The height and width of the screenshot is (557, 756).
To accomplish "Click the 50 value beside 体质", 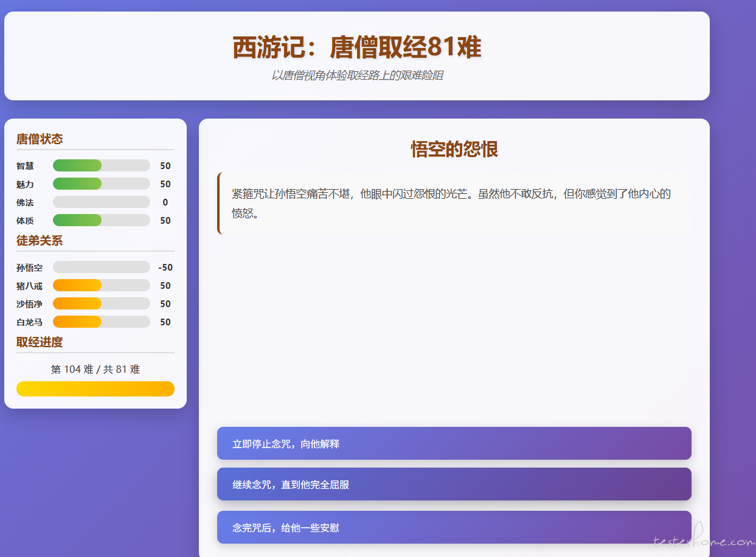I will click(165, 221).
